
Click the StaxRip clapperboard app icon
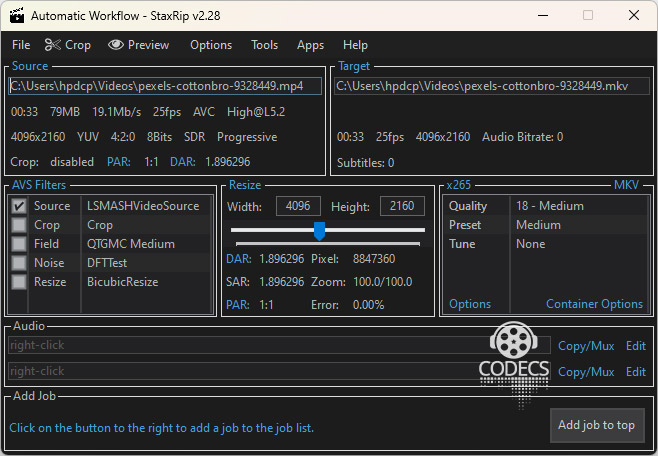tap(16, 15)
